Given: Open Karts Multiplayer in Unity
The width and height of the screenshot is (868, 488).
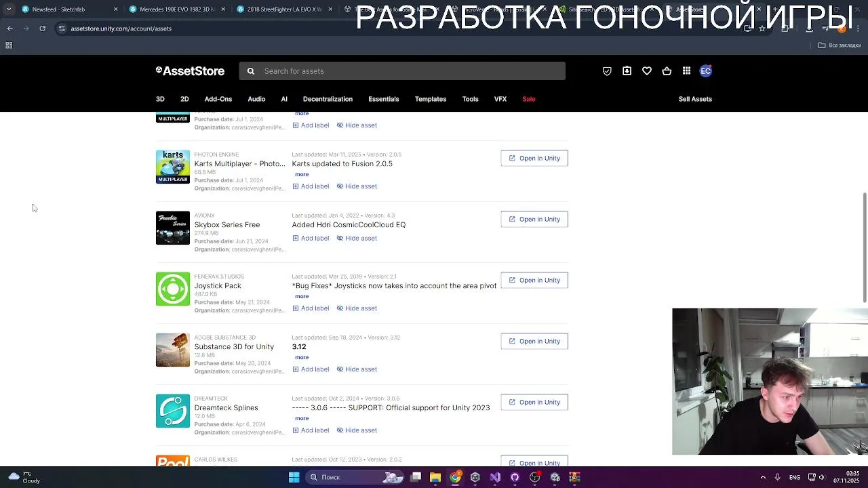Looking at the screenshot, I should pyautogui.click(x=534, y=158).
